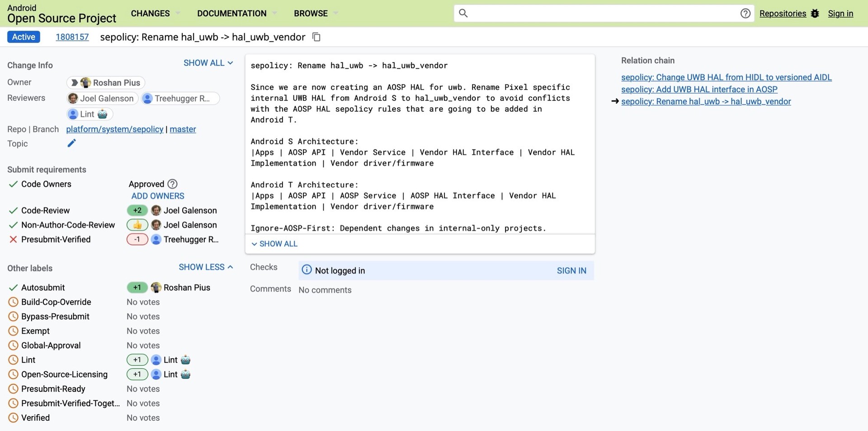Click the search help question mark icon
Screen dimensions: 868x431
tap(745, 14)
